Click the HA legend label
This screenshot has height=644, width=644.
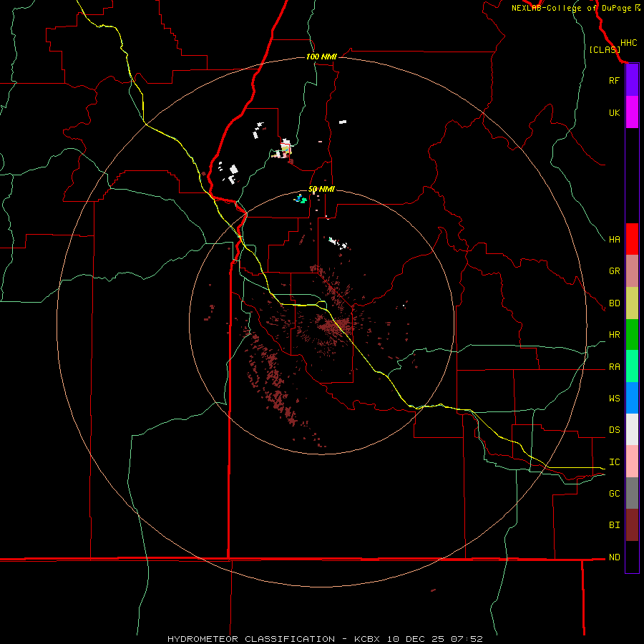click(x=614, y=239)
